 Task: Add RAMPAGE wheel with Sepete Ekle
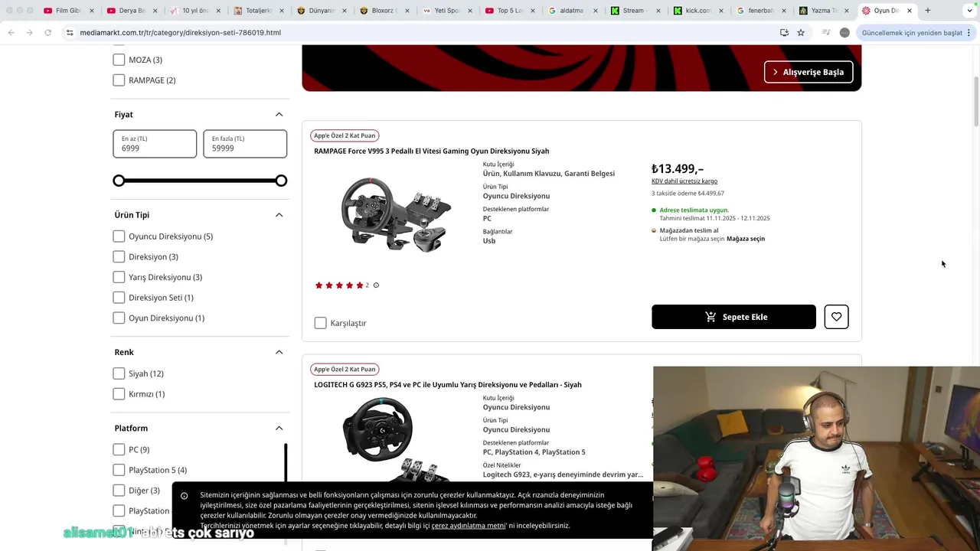[x=733, y=317]
